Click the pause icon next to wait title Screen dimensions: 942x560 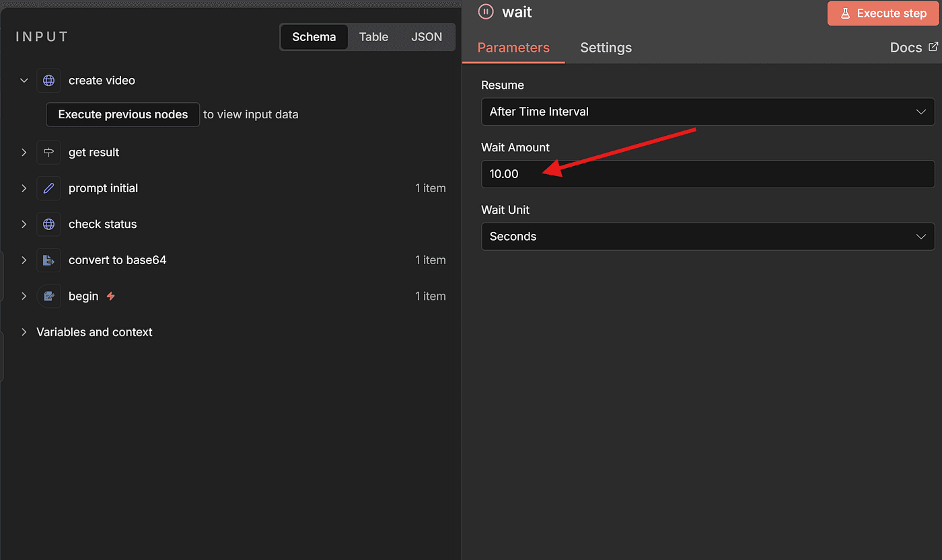(486, 12)
